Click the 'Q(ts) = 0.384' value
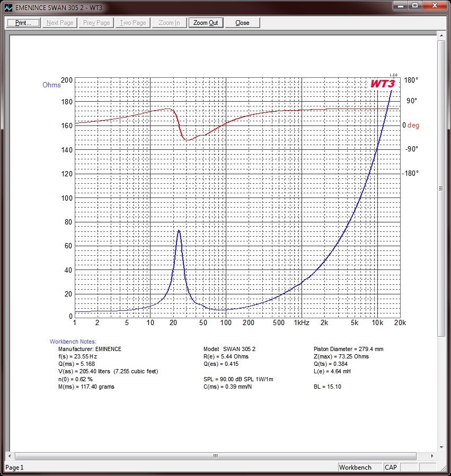Screen dimensions: 451x476 [x=331, y=364]
